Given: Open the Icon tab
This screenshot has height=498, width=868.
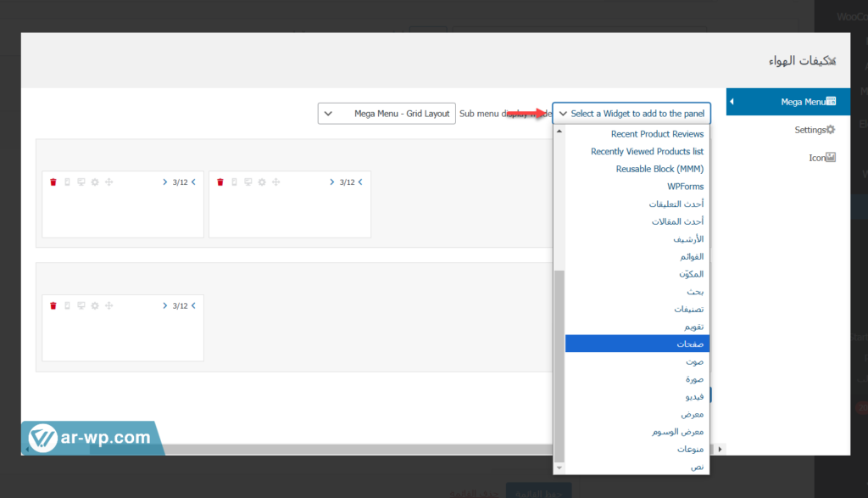Looking at the screenshot, I should point(821,158).
